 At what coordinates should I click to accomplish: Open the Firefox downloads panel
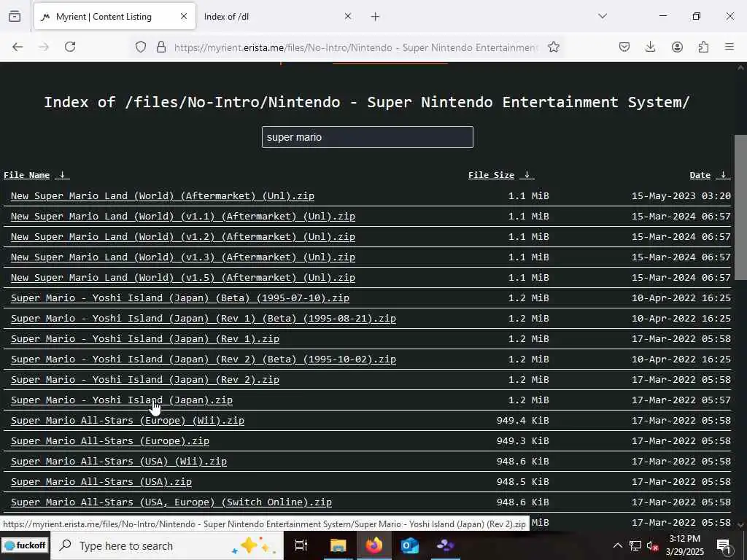pos(650,47)
